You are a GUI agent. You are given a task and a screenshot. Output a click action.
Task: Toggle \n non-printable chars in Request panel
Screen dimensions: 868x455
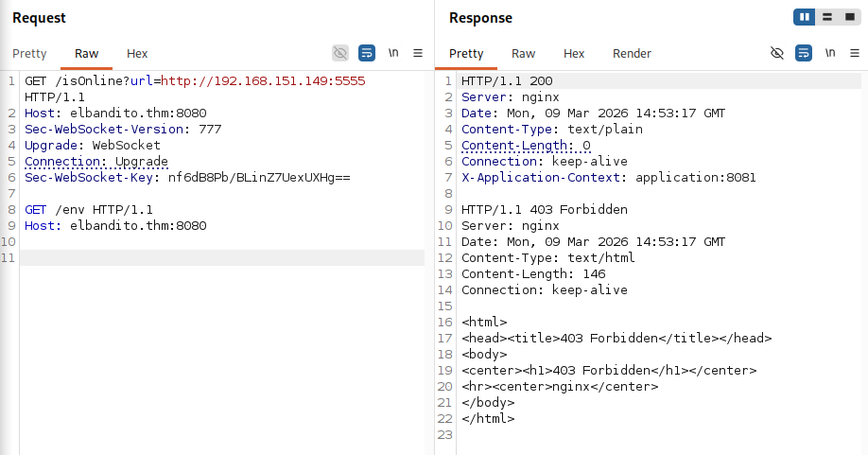click(393, 53)
